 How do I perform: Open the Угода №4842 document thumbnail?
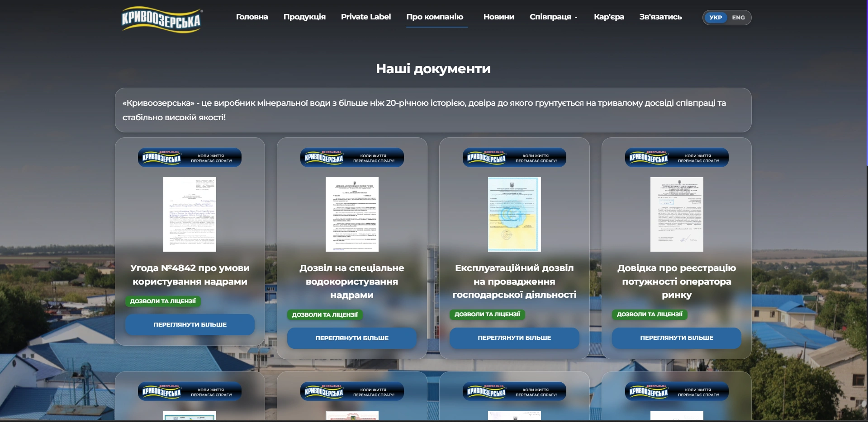click(x=190, y=214)
